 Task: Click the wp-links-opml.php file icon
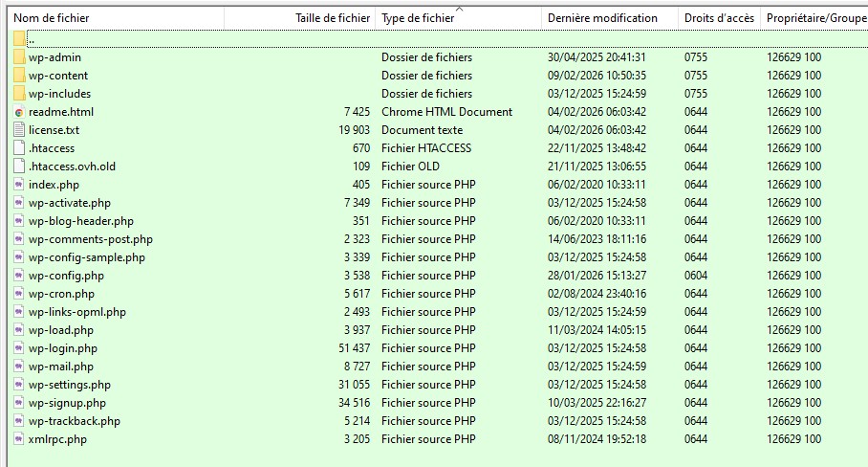tap(19, 312)
